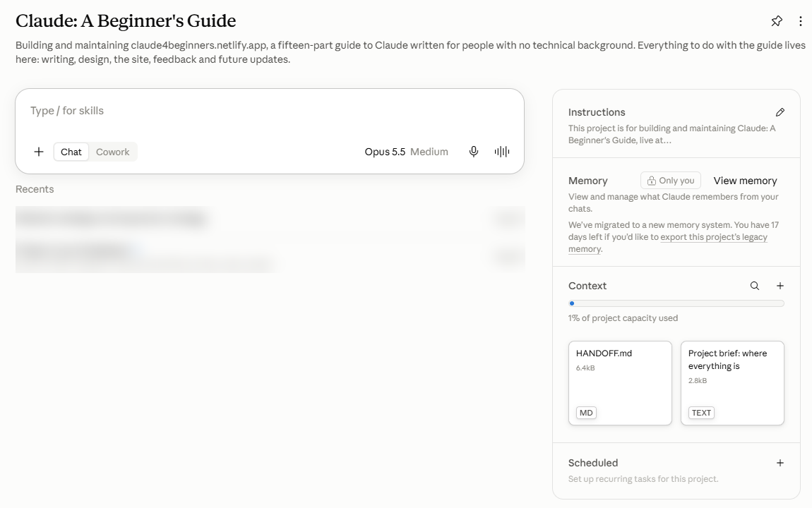Image resolution: width=812 pixels, height=508 pixels.
Task: Click the Context section heading
Action: pos(587,286)
